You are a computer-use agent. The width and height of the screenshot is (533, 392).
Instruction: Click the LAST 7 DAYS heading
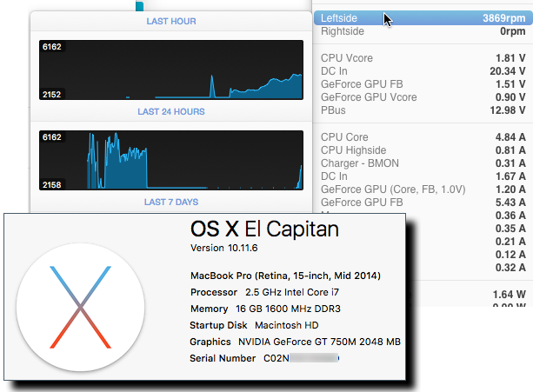(171, 203)
